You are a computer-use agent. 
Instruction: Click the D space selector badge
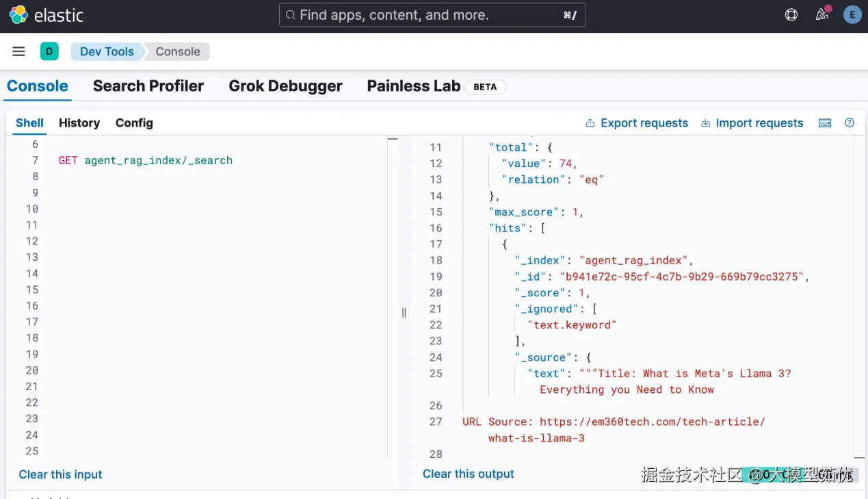(x=49, y=51)
